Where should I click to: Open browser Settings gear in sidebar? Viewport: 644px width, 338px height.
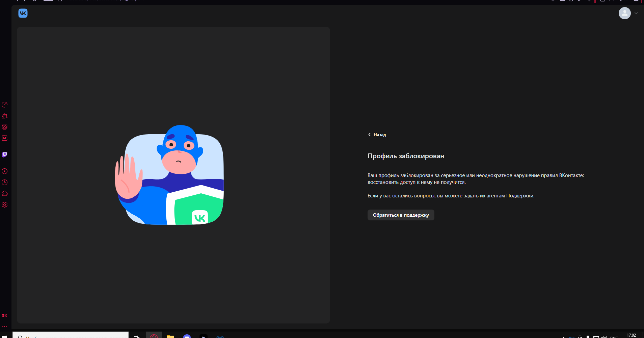pyautogui.click(x=5, y=205)
